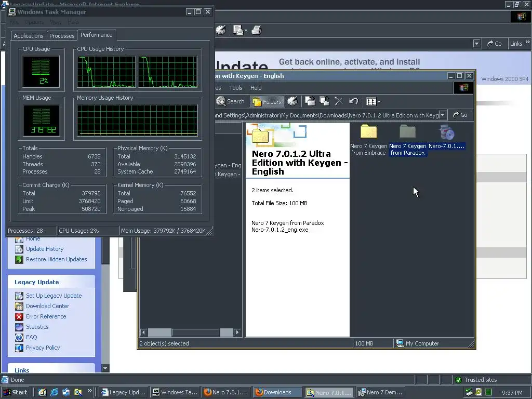The width and height of the screenshot is (532, 399).
Task: Open Privacy Policy link
Action: 43,348
